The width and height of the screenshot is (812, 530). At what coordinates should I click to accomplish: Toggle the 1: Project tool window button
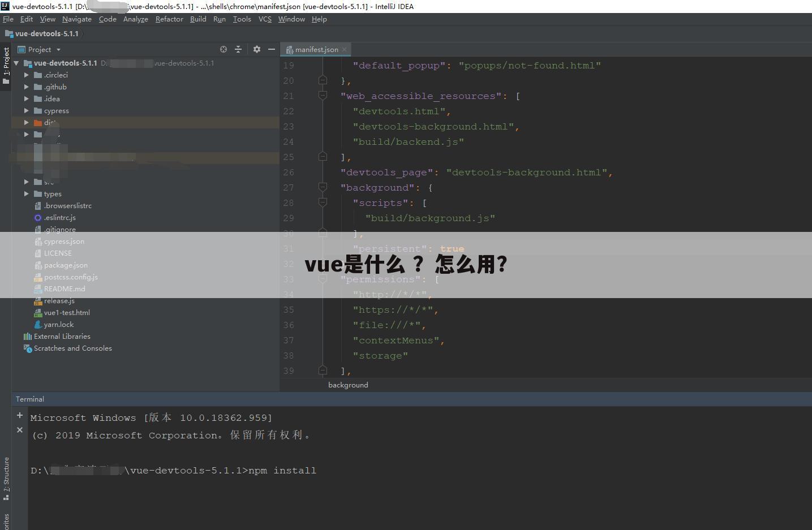tap(6, 66)
